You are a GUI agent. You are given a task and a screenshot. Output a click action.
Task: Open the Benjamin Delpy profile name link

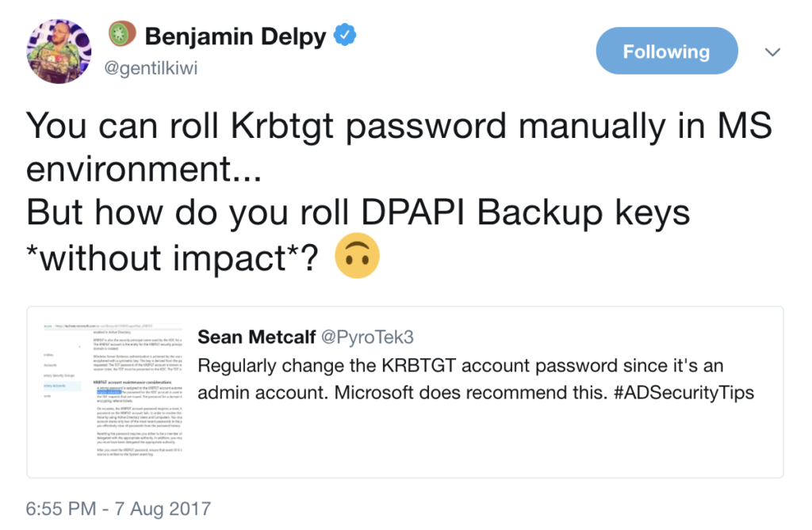(x=236, y=36)
